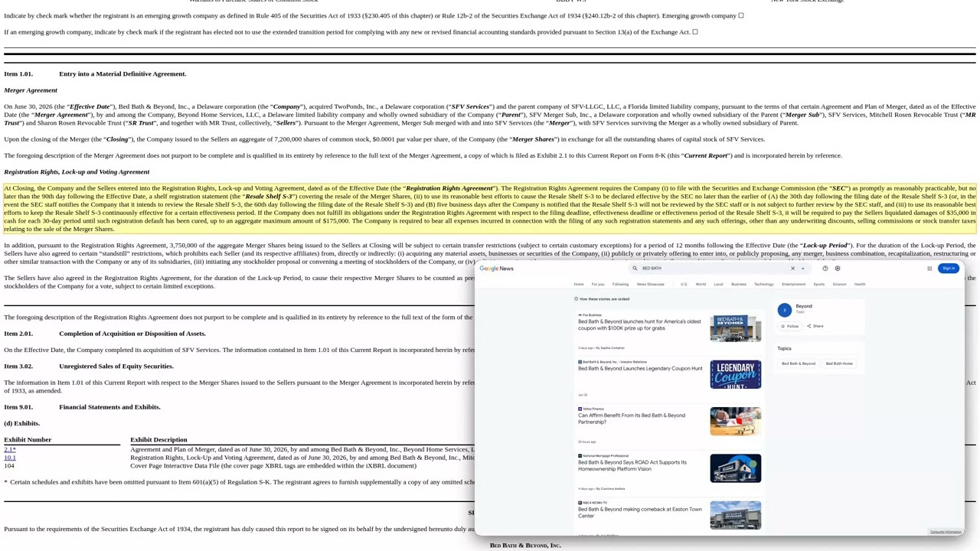Click the Beyond topic avatar icon
980x551 pixels.
pyautogui.click(x=784, y=310)
